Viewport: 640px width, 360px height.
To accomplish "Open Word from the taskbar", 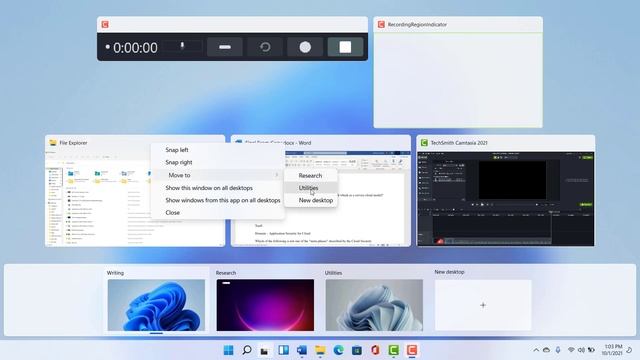I will click(302, 350).
